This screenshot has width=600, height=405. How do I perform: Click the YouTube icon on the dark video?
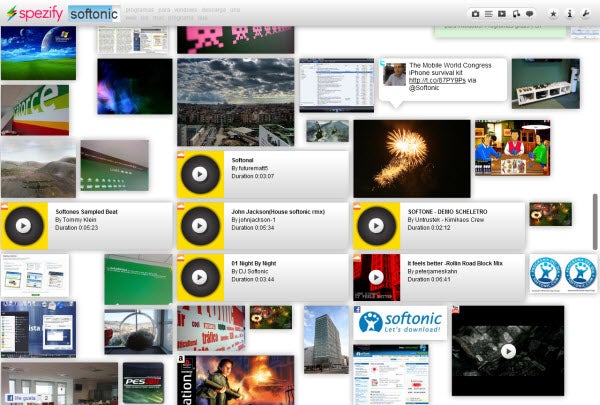point(456,309)
